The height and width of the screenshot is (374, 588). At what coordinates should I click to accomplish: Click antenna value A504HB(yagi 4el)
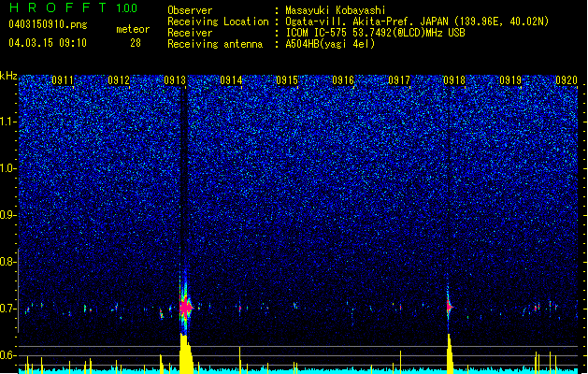[x=330, y=44]
